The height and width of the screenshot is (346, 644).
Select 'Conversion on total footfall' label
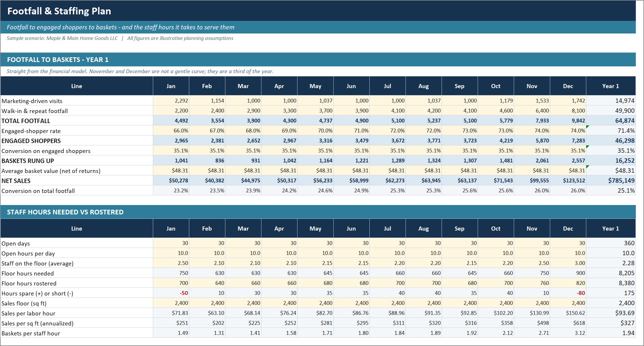click(x=38, y=191)
